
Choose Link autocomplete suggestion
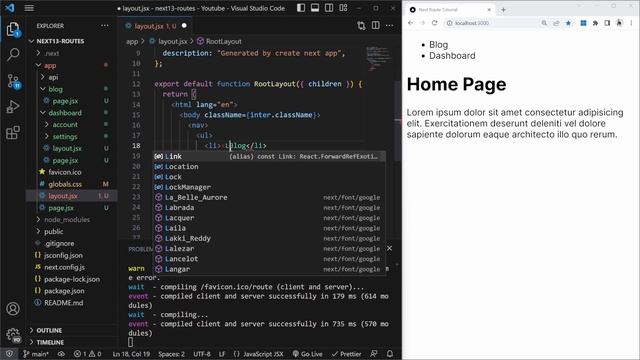[269, 156]
